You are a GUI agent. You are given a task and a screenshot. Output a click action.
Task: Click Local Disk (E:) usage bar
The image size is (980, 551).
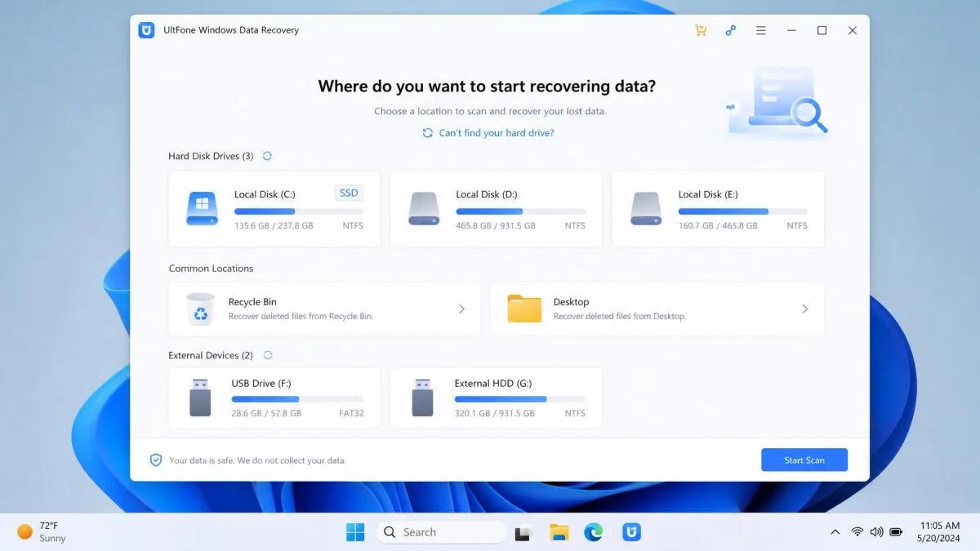[743, 211]
